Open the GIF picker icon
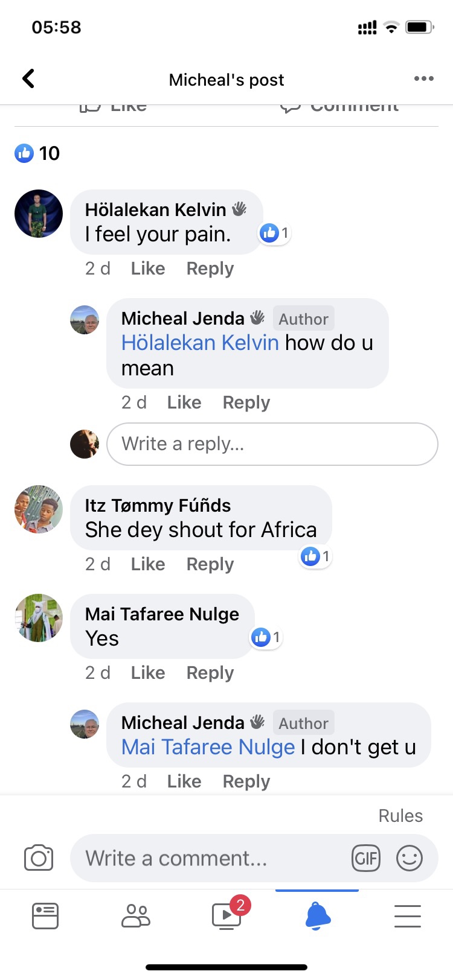453x980 pixels. tap(366, 857)
